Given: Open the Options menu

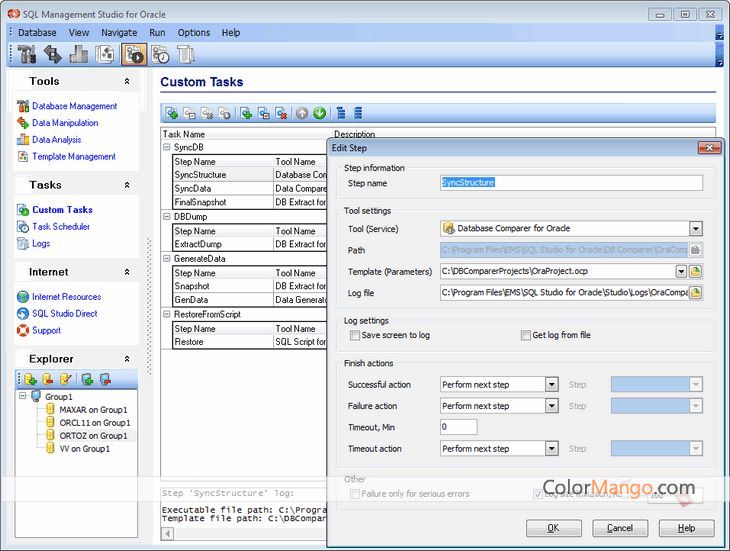Looking at the screenshot, I should pyautogui.click(x=194, y=33).
